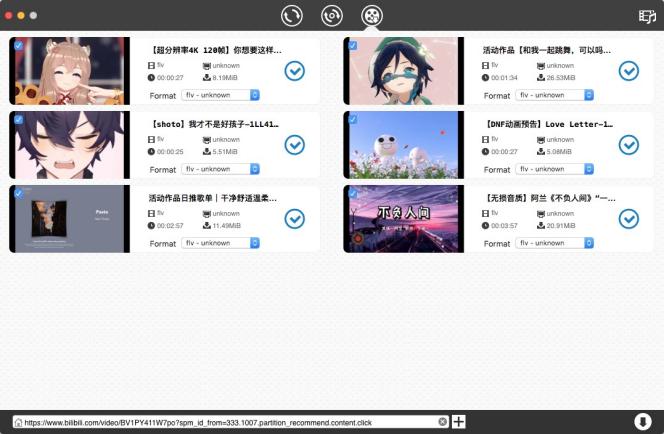Viewport: 664px width, 434px height.
Task: Click the resolution icon in 无损音质 row
Action: (x=541, y=214)
